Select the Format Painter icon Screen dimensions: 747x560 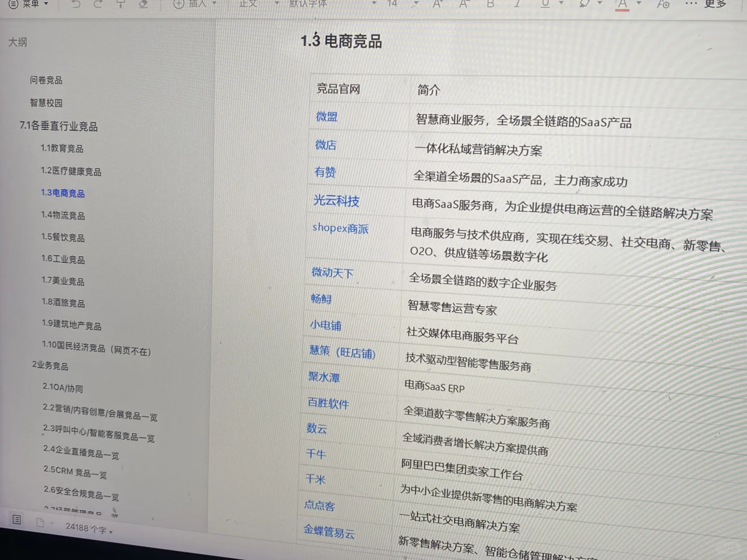[120, 4]
